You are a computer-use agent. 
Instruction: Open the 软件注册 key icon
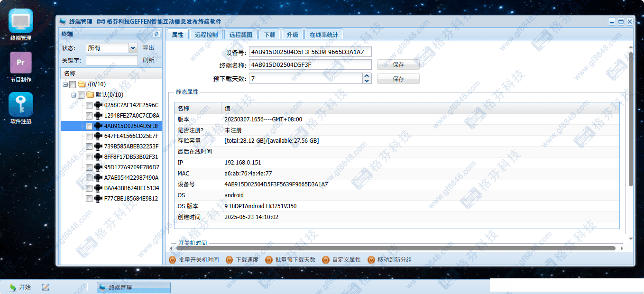tap(21, 104)
